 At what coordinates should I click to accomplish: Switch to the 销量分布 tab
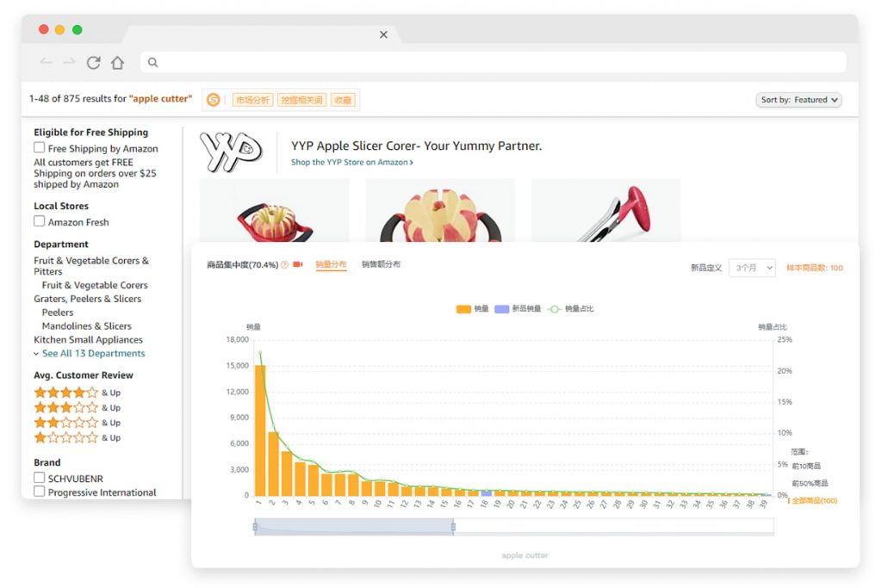pos(331,264)
